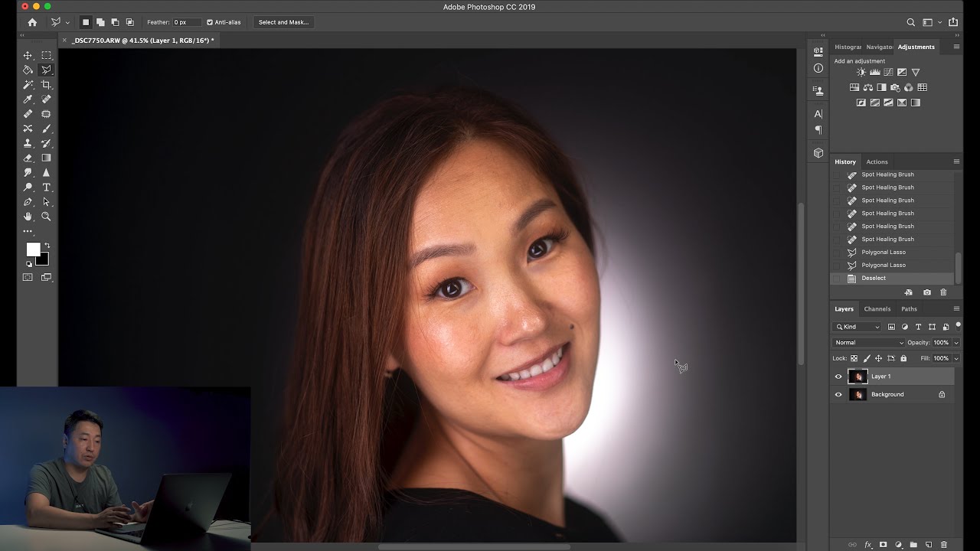
Task: Click the background color swatch
Action: tap(44, 260)
